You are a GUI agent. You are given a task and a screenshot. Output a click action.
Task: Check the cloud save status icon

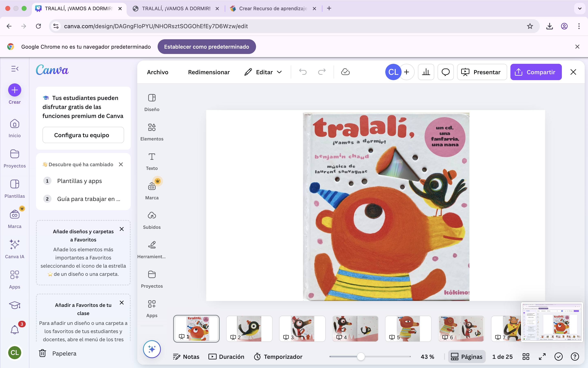click(345, 72)
